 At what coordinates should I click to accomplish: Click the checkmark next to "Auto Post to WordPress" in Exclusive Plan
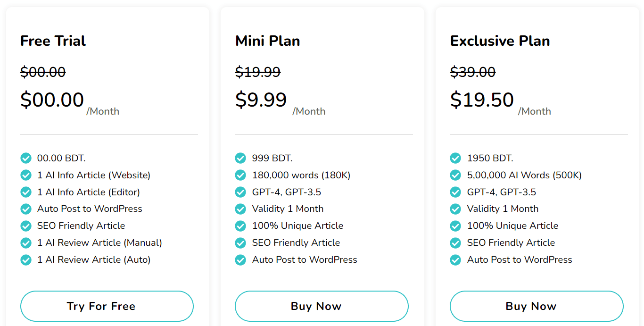(x=455, y=260)
